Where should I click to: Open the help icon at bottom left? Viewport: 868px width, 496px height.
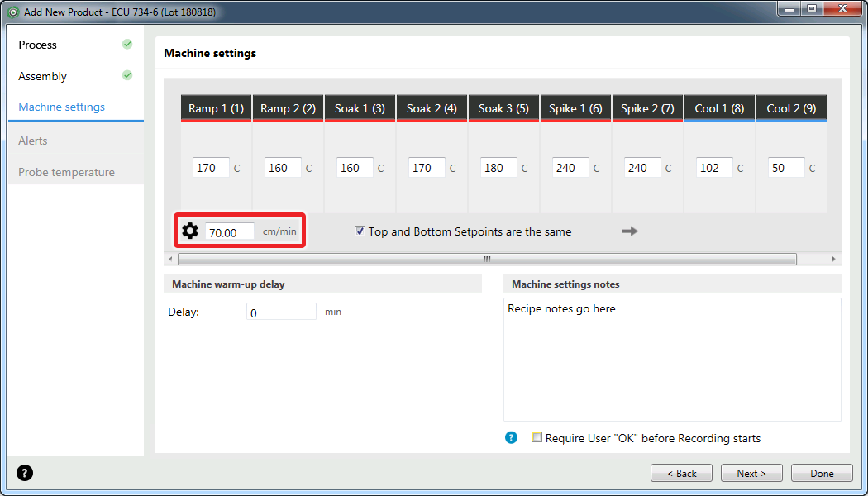25,473
